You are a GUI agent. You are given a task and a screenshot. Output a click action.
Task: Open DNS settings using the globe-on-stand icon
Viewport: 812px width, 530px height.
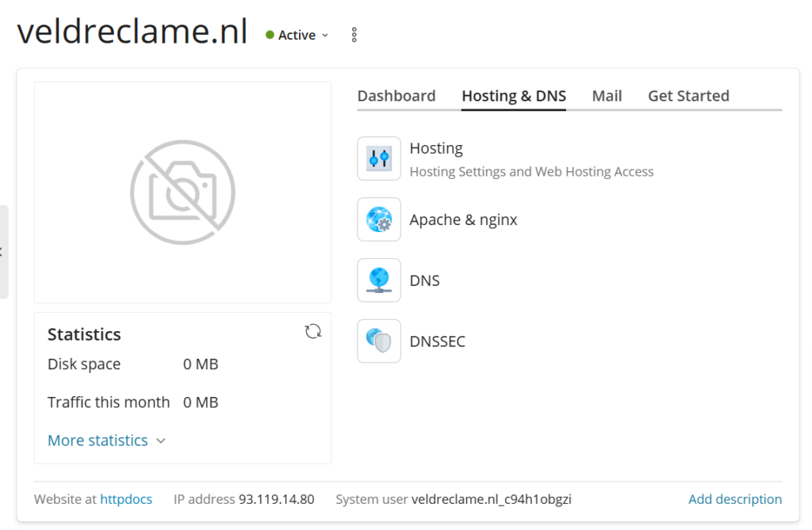coord(378,280)
